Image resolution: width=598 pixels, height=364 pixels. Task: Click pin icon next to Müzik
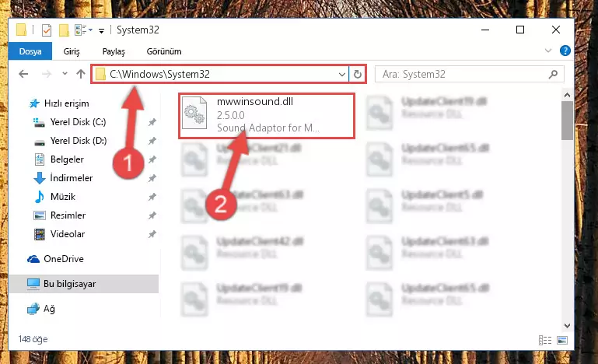tap(152, 197)
